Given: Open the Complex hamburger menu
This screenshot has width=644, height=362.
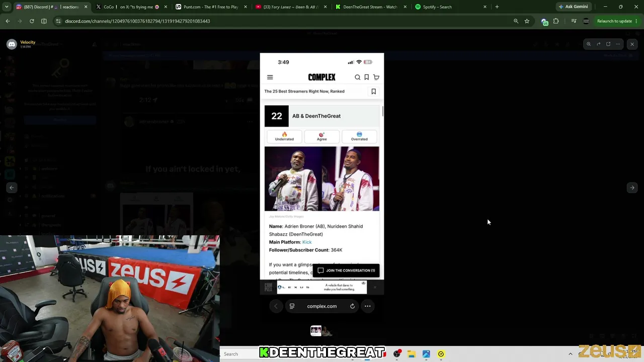Looking at the screenshot, I should coord(270,77).
